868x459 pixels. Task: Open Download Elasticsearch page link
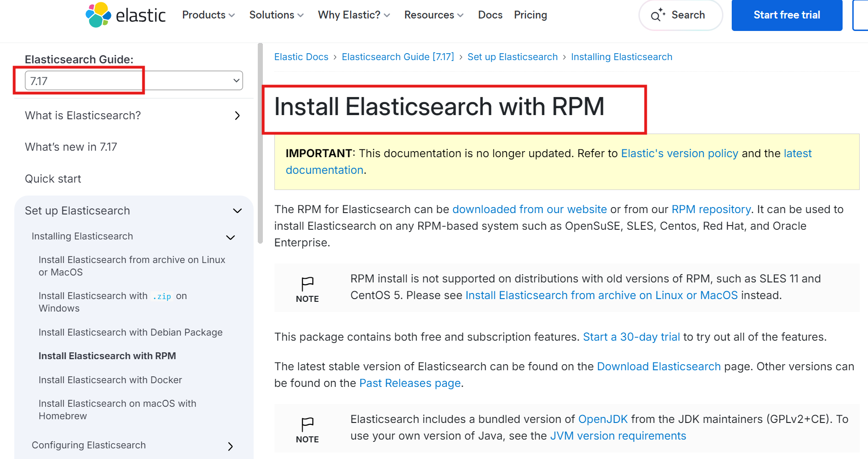[659, 367]
